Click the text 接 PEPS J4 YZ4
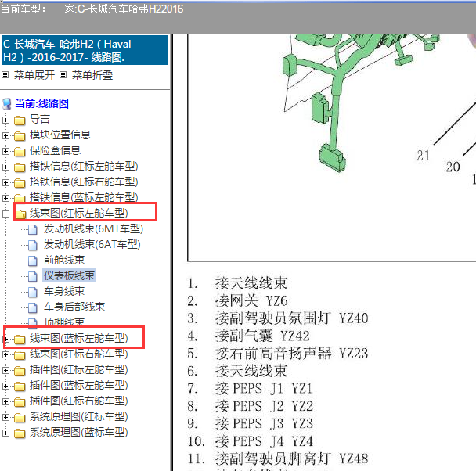Screen dimensions: 476x471 point(264,441)
